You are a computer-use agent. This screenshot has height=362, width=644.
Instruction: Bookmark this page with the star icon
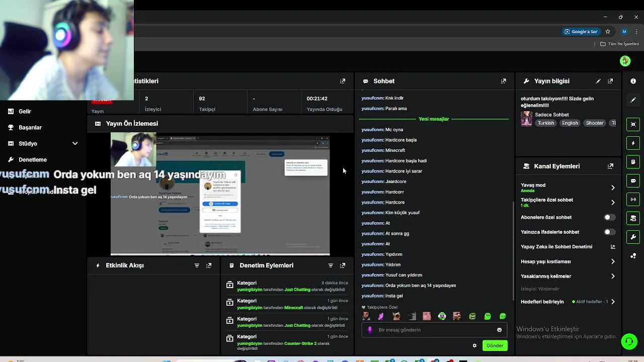pyautogui.click(x=608, y=31)
